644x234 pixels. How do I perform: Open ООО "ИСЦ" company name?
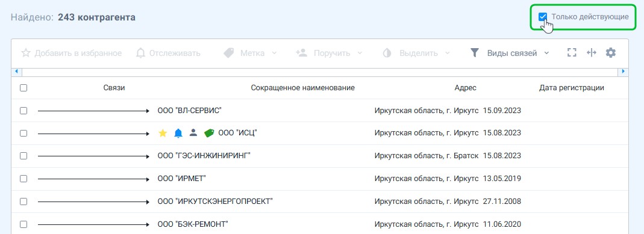[238, 133]
